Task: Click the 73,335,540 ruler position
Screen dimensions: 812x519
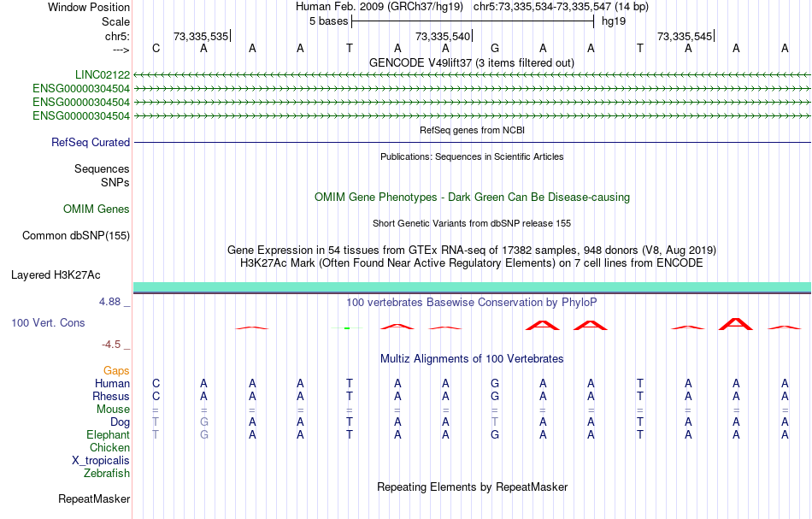Action: point(443,36)
